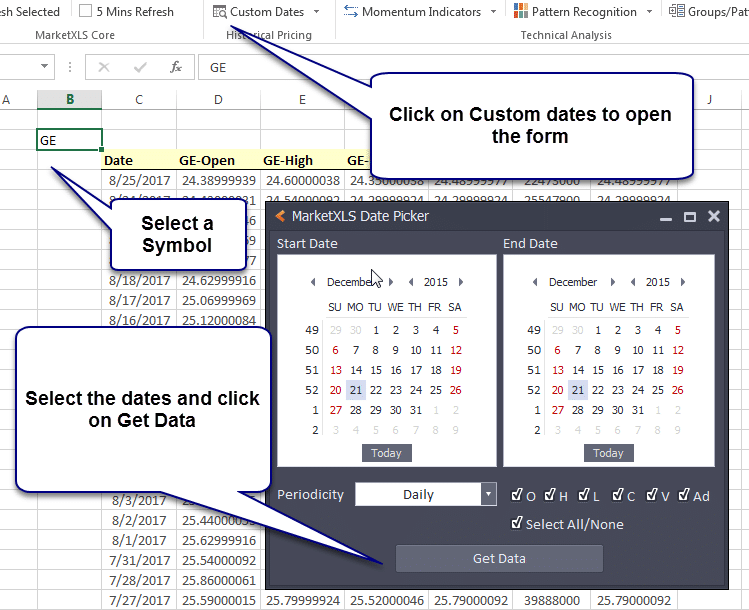The height and width of the screenshot is (610, 749).
Task: Select column B header
Action: coord(70,99)
